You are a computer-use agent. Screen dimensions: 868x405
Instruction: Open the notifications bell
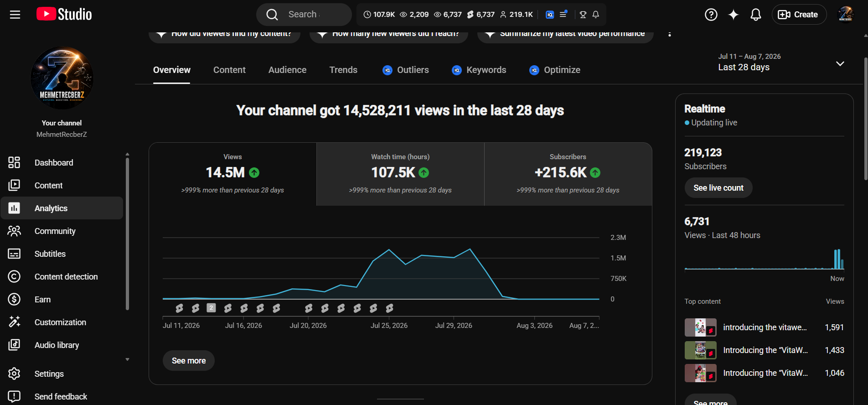(755, 15)
